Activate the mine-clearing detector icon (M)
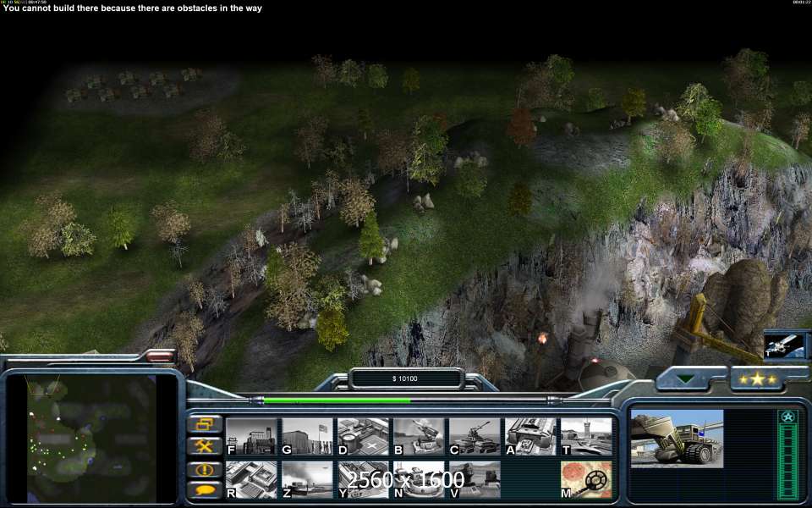 587,480
